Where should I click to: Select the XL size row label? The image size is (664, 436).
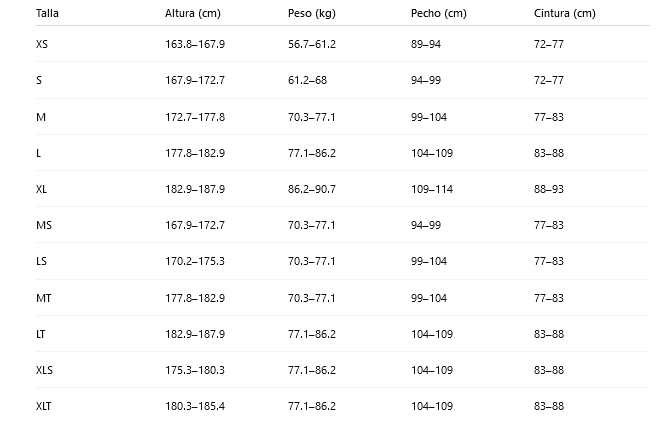click(42, 189)
